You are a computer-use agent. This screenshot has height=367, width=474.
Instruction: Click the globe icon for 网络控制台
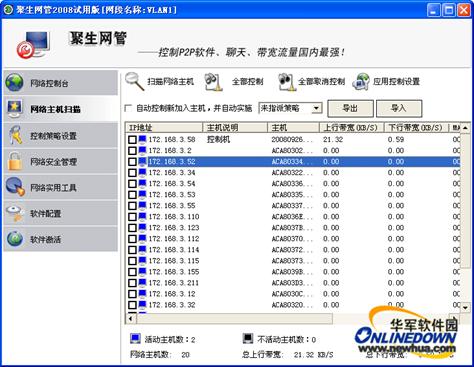(x=14, y=83)
